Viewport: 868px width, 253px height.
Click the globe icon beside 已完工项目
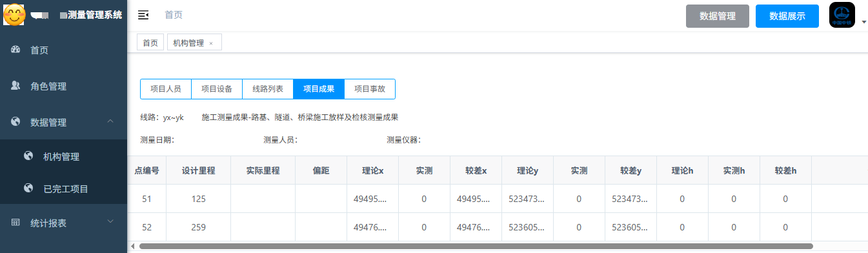28,188
